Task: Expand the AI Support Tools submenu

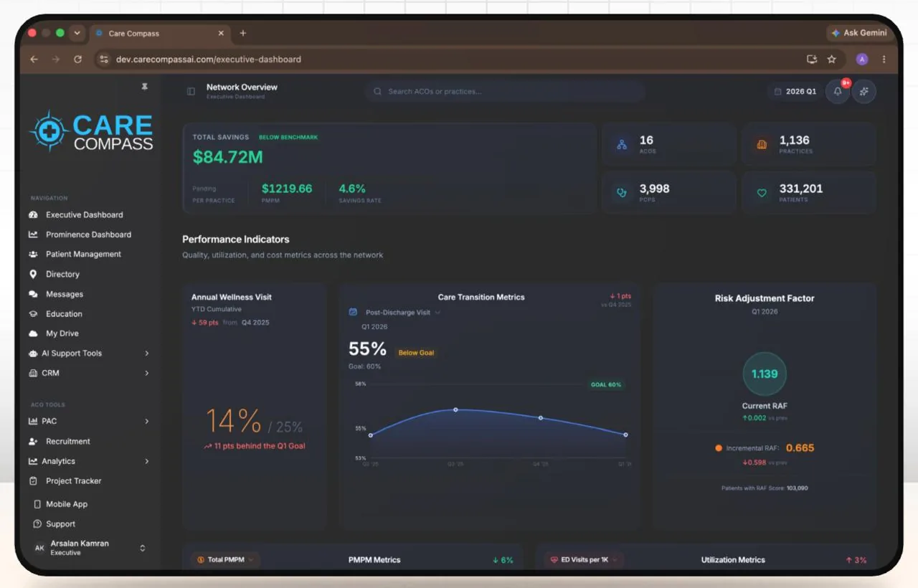Action: point(146,354)
